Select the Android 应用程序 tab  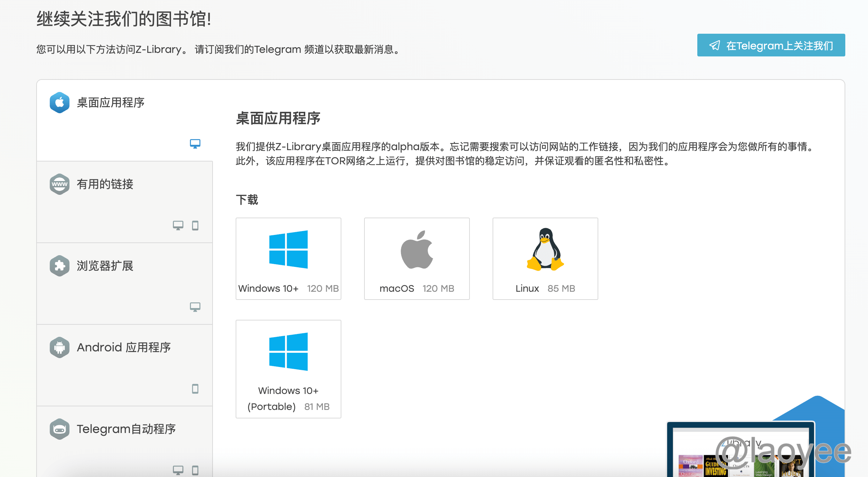click(x=123, y=347)
